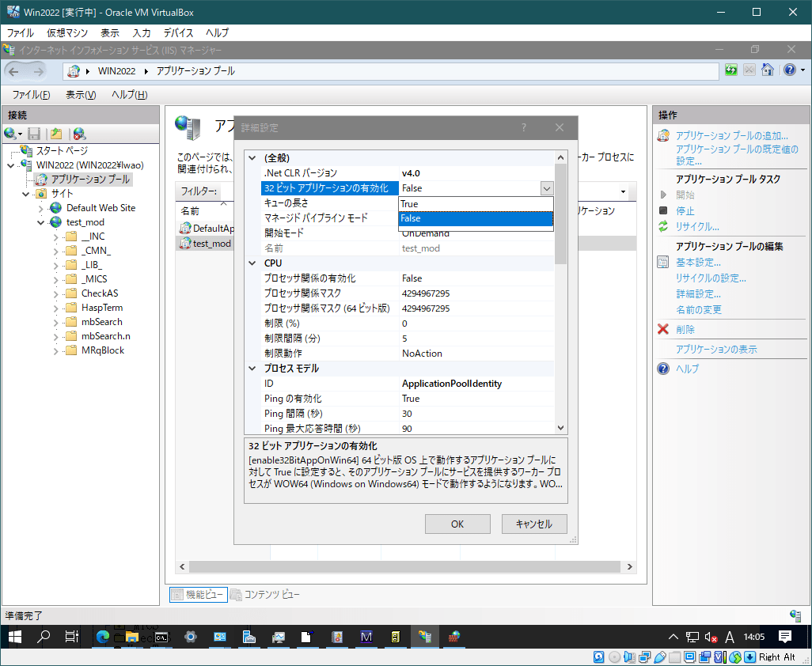The image size is (812, 666).
Task: Open Task View on the taskbar
Action: [71, 637]
